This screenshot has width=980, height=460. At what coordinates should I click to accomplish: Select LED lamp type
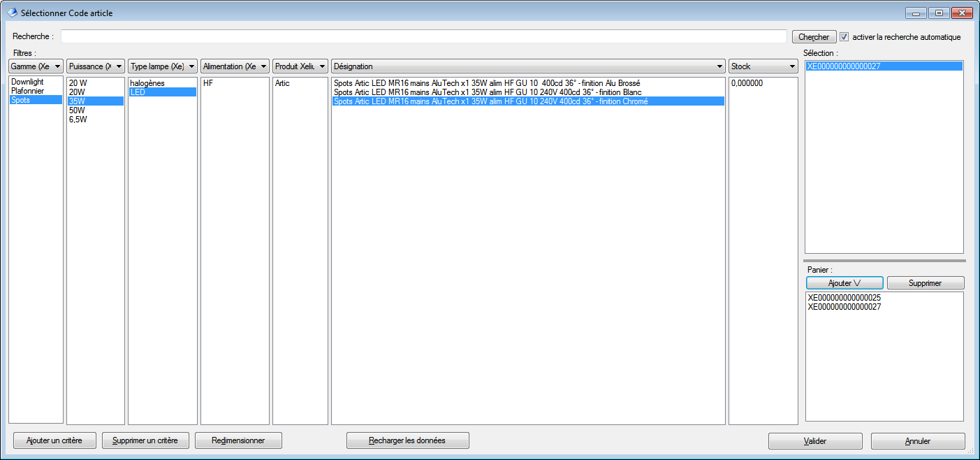pyautogui.click(x=163, y=92)
